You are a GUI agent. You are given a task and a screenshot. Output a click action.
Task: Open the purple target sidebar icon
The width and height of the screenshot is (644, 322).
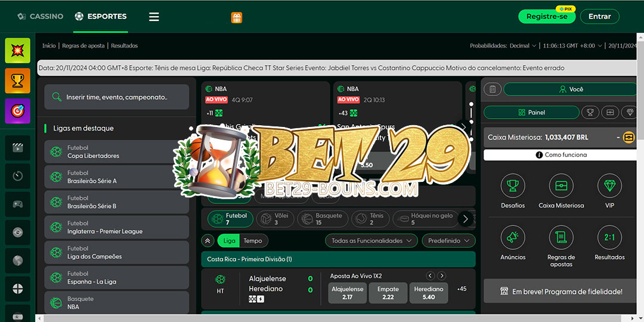pos(18,111)
